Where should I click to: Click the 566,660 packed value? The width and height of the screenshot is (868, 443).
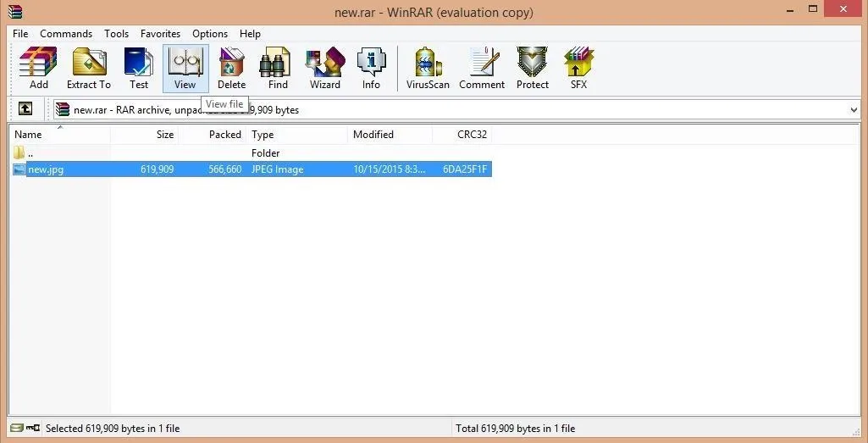click(x=224, y=169)
